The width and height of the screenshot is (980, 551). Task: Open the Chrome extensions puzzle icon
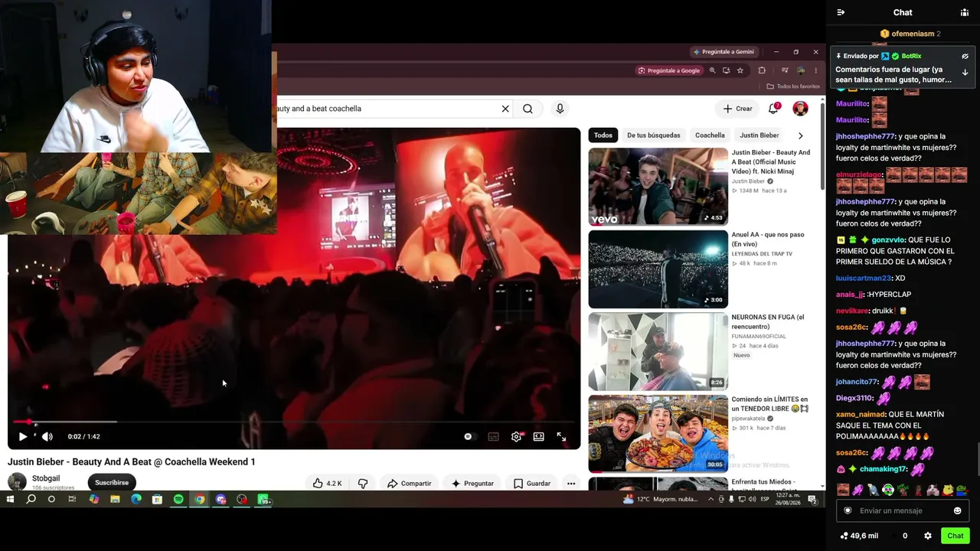762,70
